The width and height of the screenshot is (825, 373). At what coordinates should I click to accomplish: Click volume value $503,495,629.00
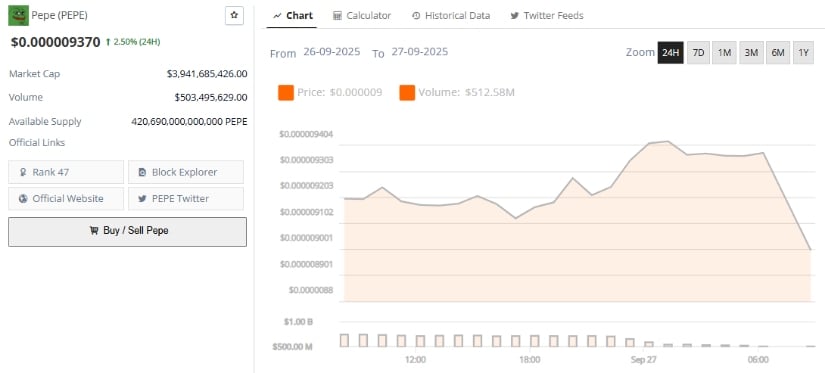[211, 98]
